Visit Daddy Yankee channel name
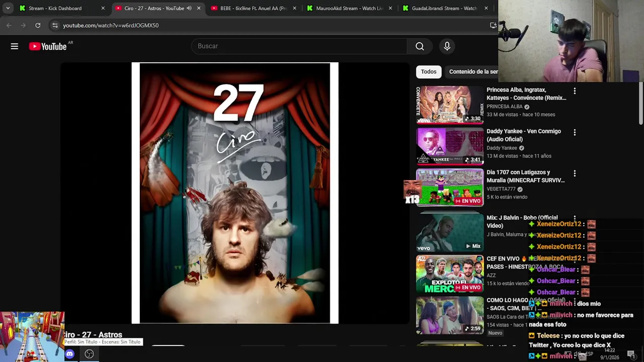 click(x=502, y=148)
